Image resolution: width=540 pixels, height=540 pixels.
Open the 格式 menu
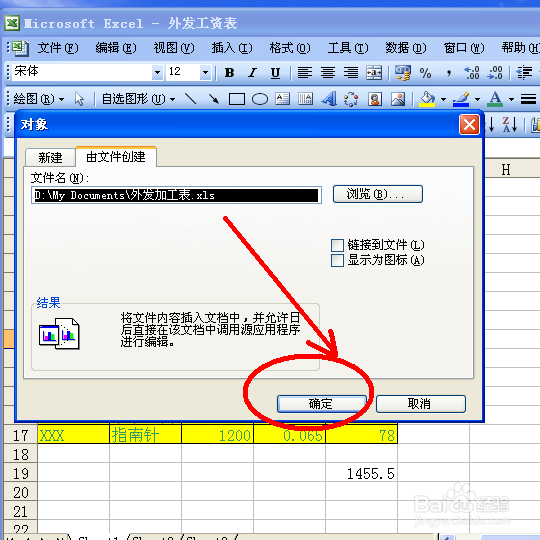tap(290, 48)
